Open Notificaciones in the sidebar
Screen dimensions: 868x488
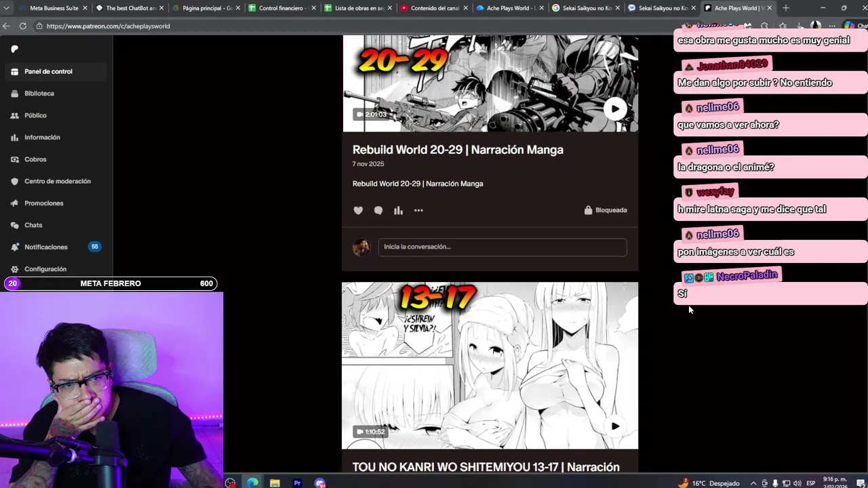[x=56, y=247]
